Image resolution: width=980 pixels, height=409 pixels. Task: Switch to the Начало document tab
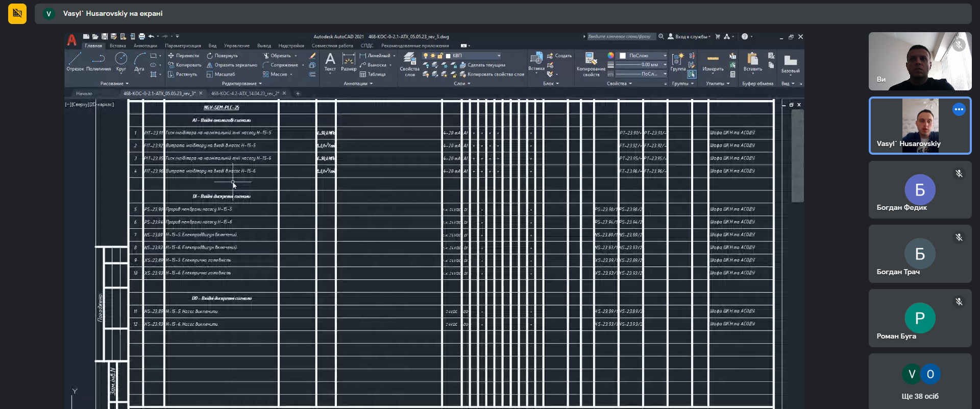click(84, 93)
